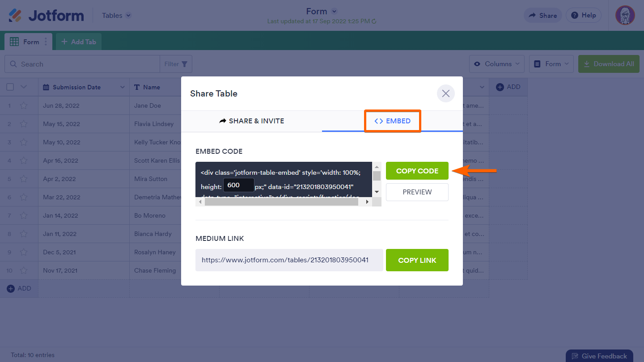The width and height of the screenshot is (644, 362).
Task: Open the user profile avatar
Action: click(625, 16)
